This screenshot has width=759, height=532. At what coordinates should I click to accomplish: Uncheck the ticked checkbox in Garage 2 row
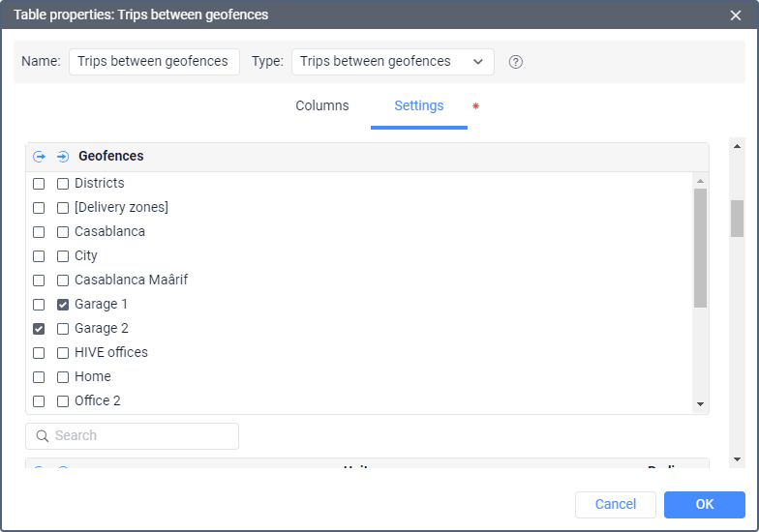(x=40, y=329)
